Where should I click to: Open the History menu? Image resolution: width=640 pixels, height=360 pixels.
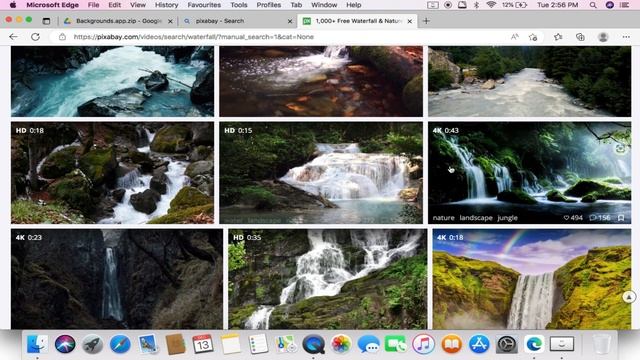pyautogui.click(x=166, y=5)
